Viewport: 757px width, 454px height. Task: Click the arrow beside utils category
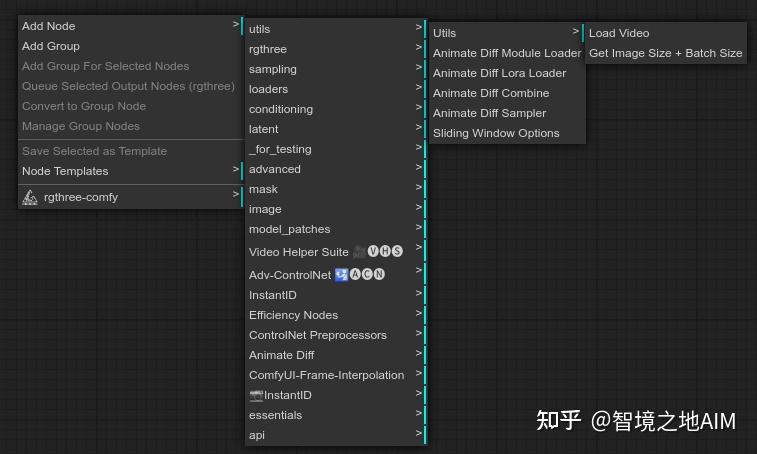coord(419,27)
